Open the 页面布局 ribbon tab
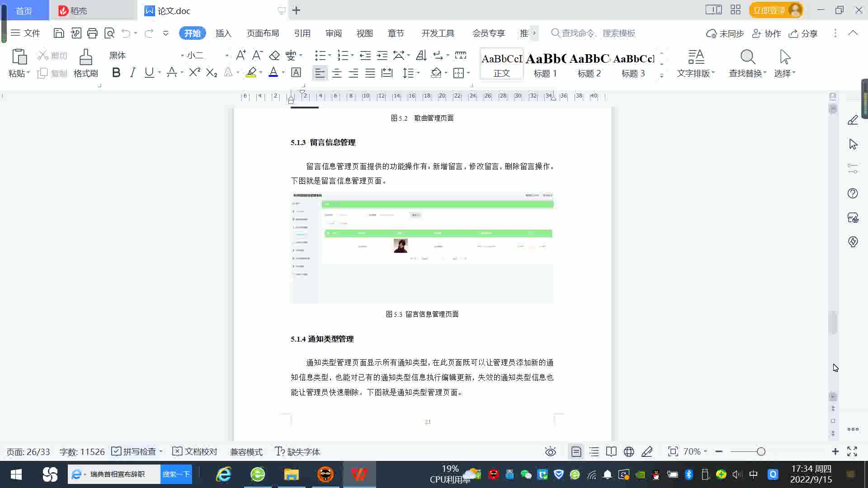Image resolution: width=868 pixels, height=488 pixels. coord(263,33)
